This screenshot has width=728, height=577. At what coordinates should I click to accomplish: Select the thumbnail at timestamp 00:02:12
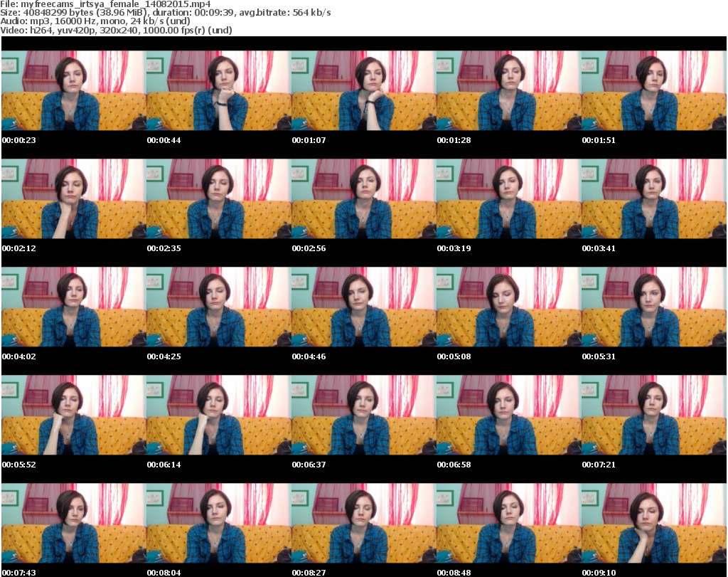point(74,198)
